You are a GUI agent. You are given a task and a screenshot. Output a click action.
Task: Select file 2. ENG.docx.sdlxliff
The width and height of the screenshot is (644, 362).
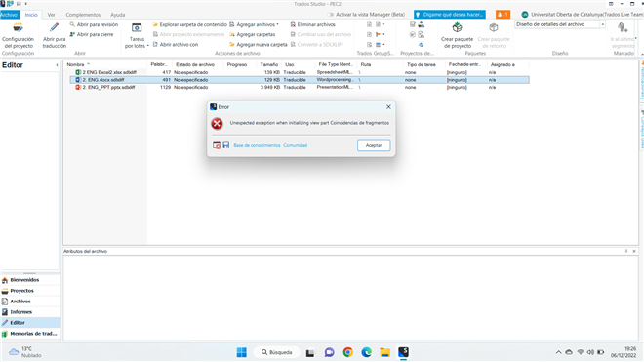tap(299, 80)
